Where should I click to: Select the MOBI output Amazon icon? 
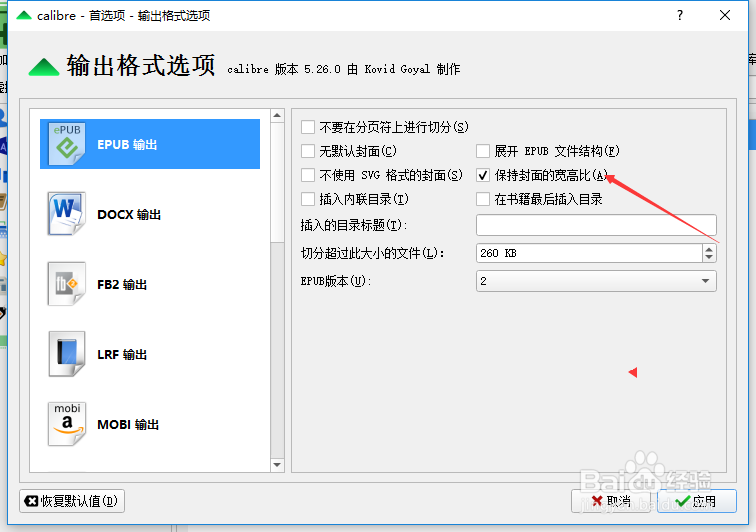pos(67,424)
